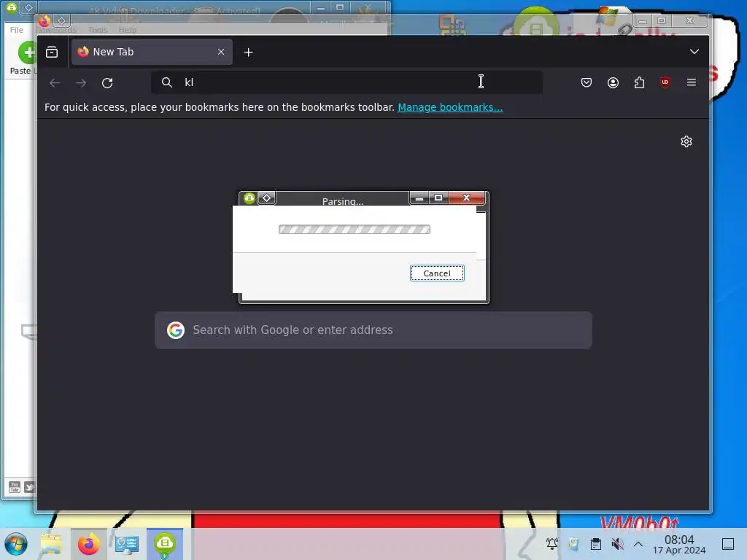Close the Parsing dialog window

(466, 198)
